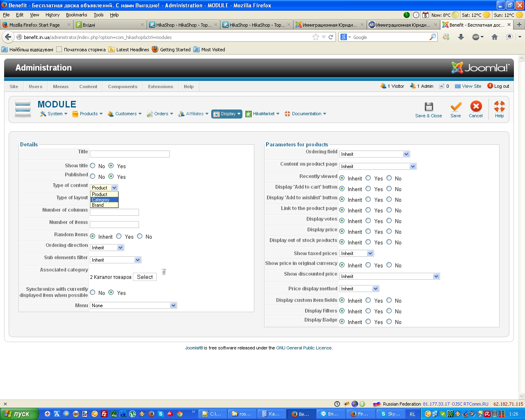This screenshot has height=420, width=525.
Task: Click the Adblock Plus ABP icon
Action: tap(476, 37)
